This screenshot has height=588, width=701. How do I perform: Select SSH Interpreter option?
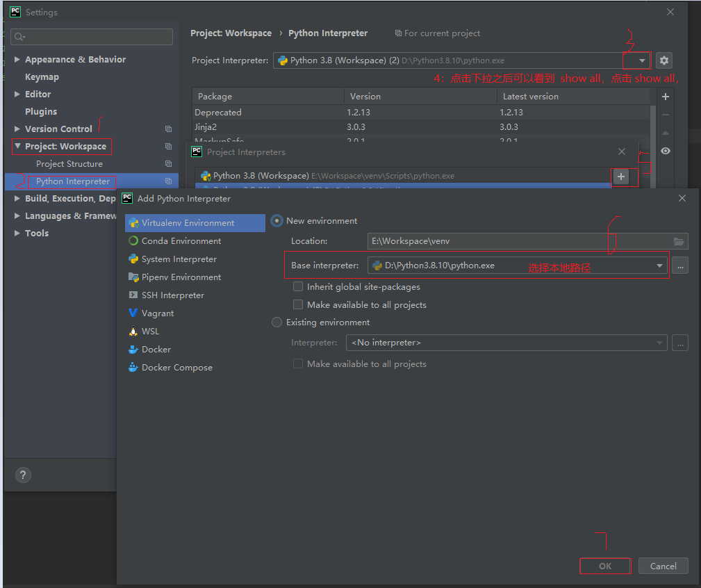195,295
